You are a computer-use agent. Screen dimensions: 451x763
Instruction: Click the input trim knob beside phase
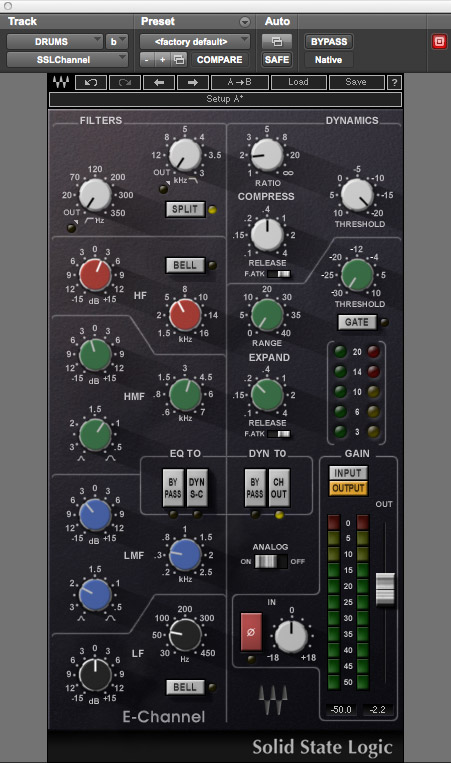[291, 637]
